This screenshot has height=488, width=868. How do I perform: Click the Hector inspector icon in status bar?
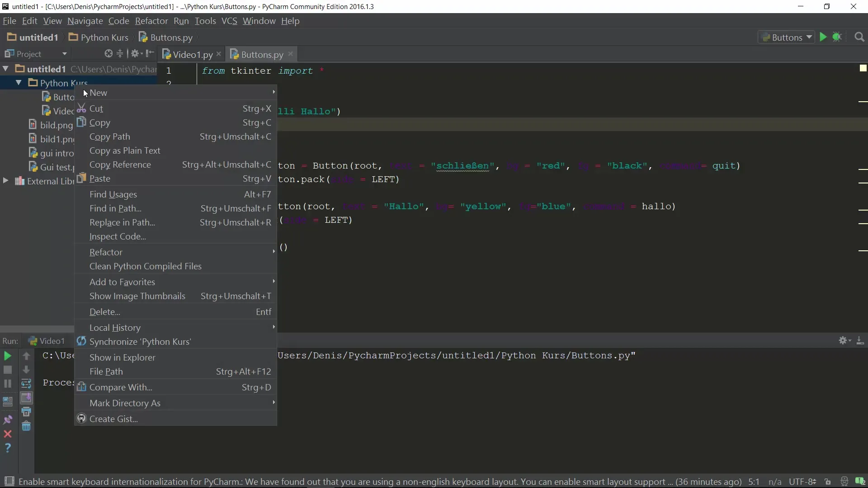[844, 482]
